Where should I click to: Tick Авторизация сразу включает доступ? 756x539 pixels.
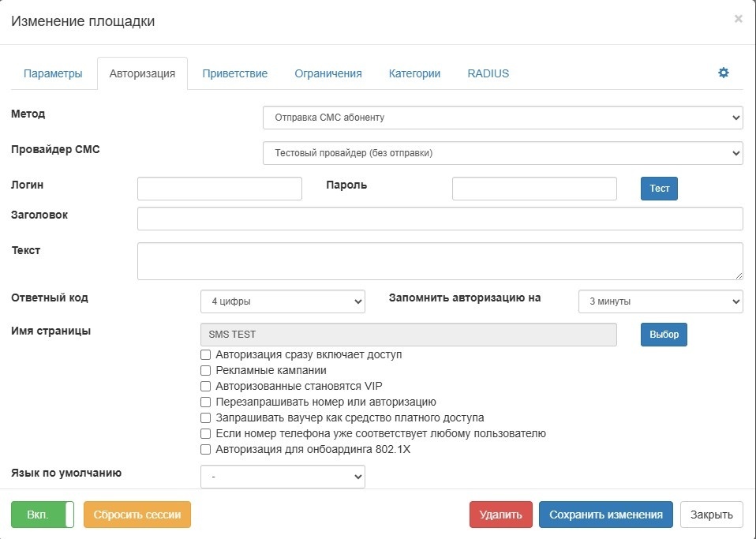tap(206, 354)
